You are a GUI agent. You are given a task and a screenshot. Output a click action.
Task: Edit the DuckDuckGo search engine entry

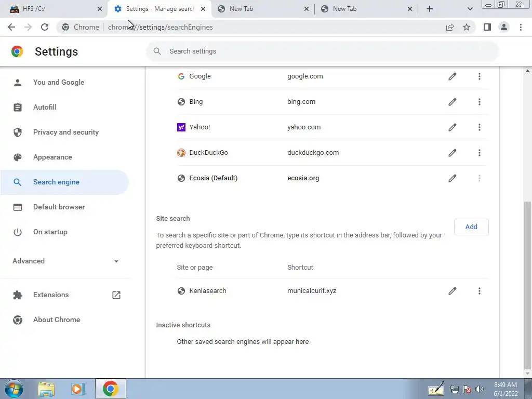(453, 153)
